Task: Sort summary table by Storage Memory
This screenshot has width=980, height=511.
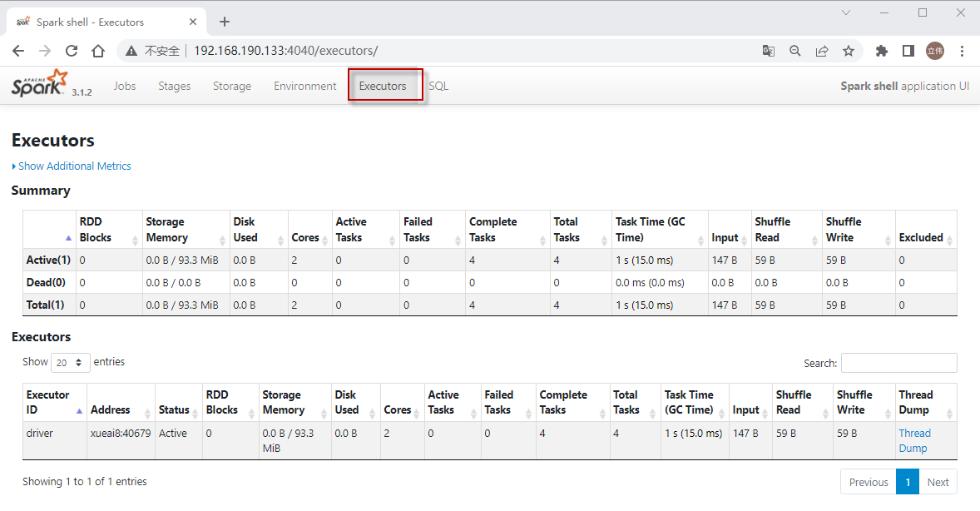Action: pyautogui.click(x=186, y=230)
